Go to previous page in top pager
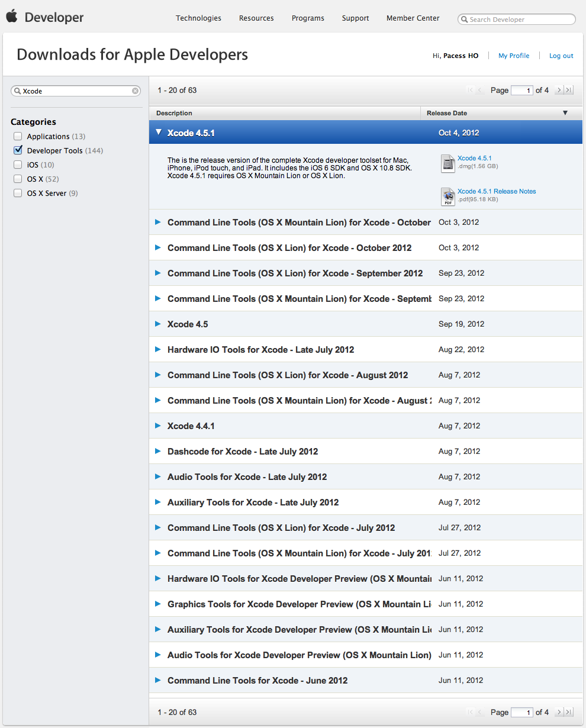 pos(480,90)
